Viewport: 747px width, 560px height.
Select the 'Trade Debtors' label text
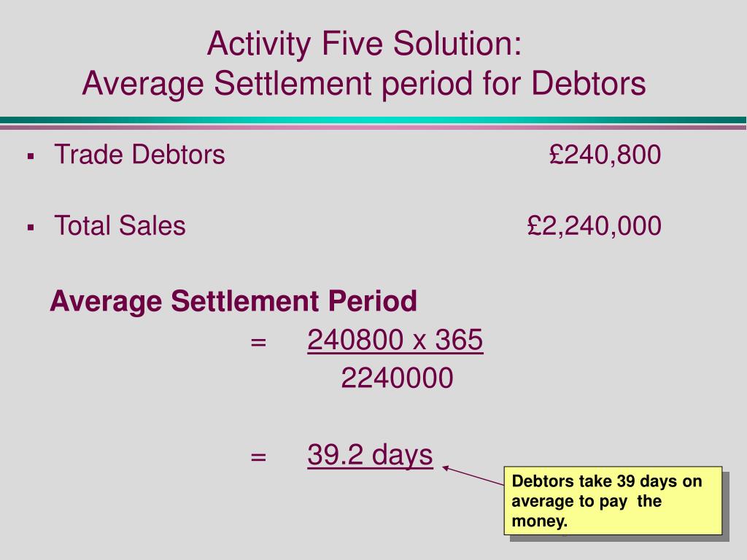139,155
